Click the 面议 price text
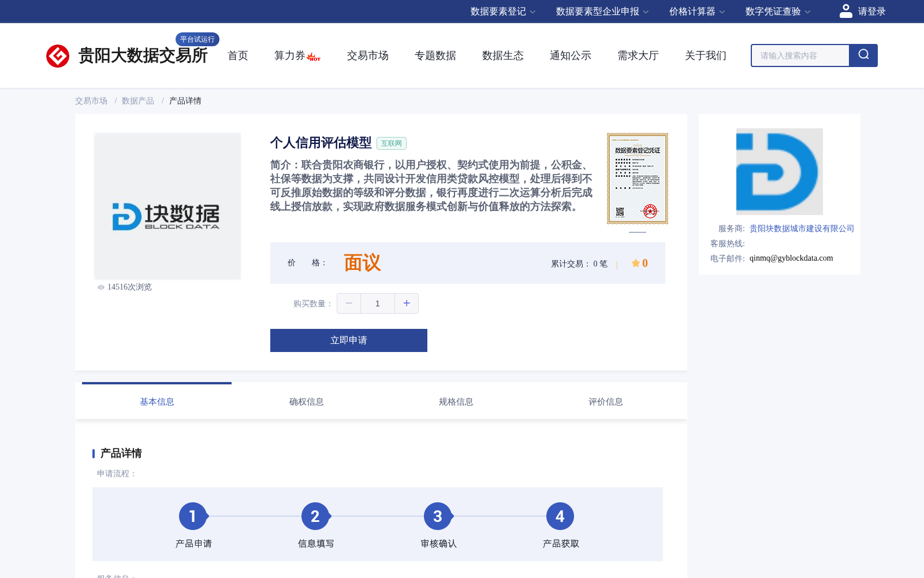This screenshot has width=924, height=578. (363, 263)
